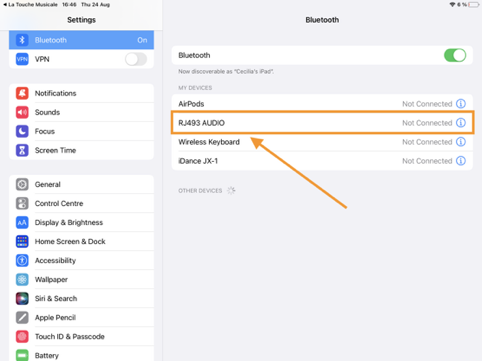The width and height of the screenshot is (482, 361).
Task: Open info for AirPods device
Action: pyautogui.click(x=461, y=104)
